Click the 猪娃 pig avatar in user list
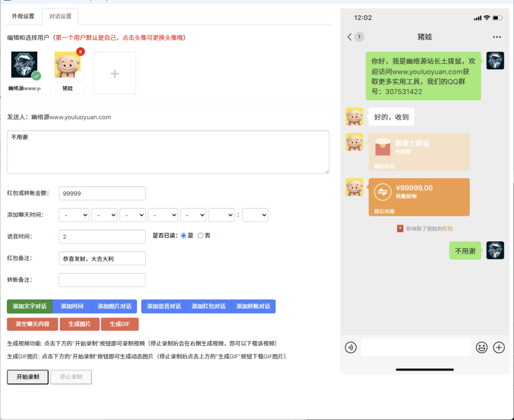514x420 pixels. (x=67, y=65)
